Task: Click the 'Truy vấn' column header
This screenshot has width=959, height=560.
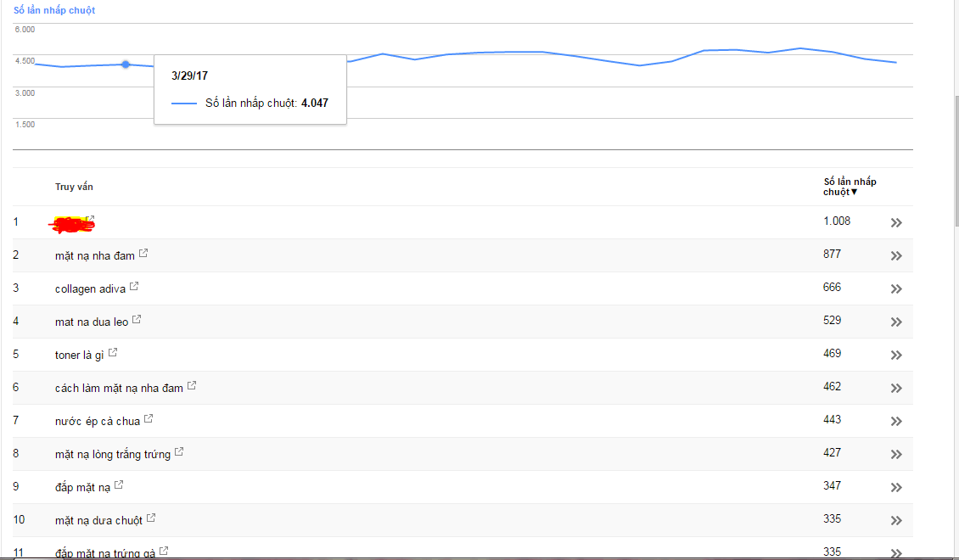Action: tap(74, 187)
